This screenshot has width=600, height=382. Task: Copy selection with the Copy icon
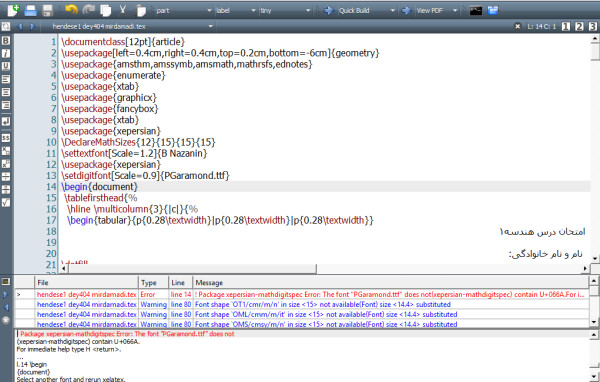tap(105, 10)
